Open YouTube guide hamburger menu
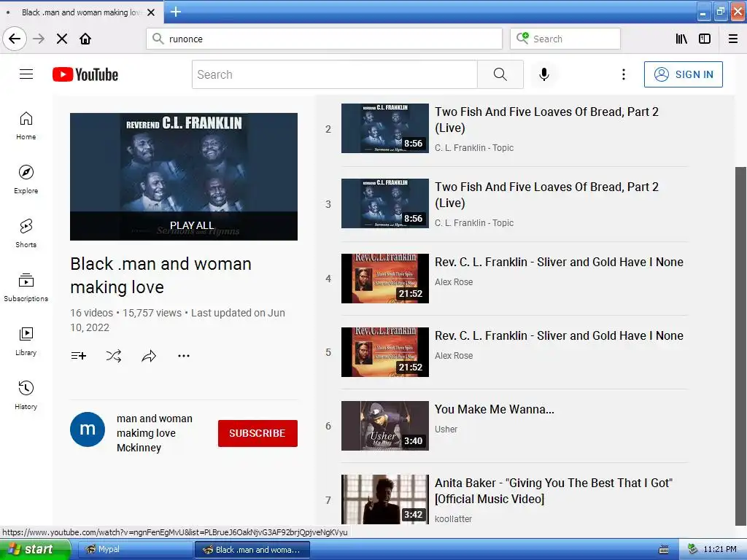Image resolution: width=747 pixels, height=560 pixels. (x=26, y=74)
